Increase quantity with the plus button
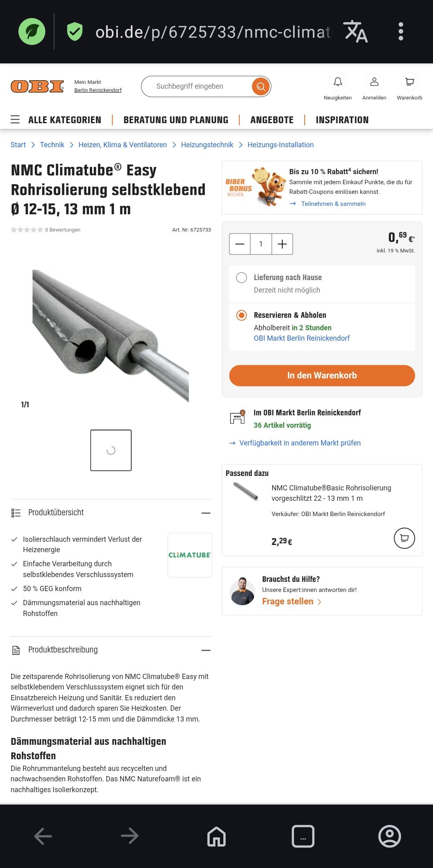433x868 pixels. pos(282,244)
